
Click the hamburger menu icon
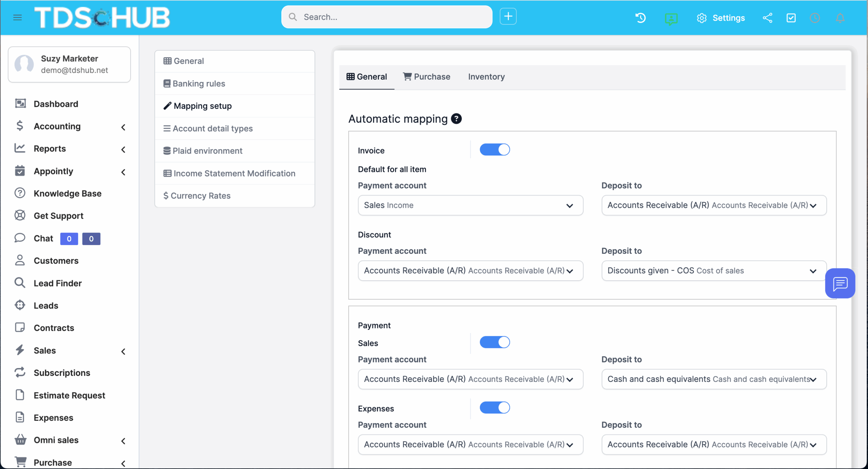(x=17, y=17)
